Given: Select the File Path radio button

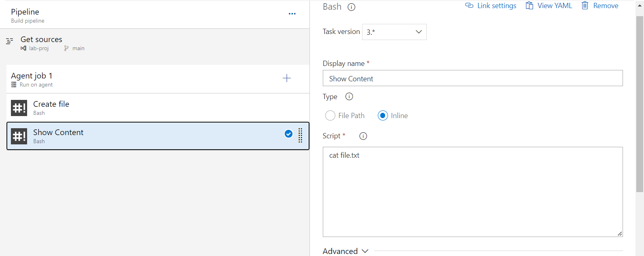Looking at the screenshot, I should [330, 116].
